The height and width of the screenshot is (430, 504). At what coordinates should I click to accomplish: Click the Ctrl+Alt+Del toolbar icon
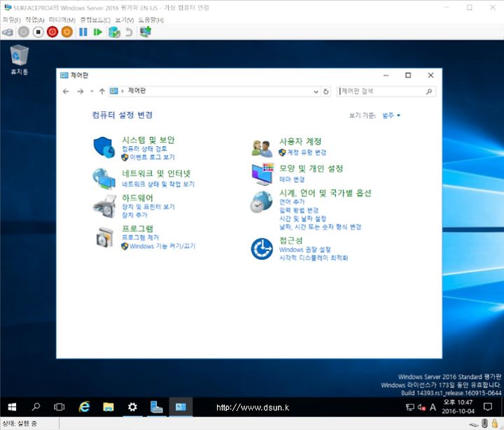(x=8, y=32)
